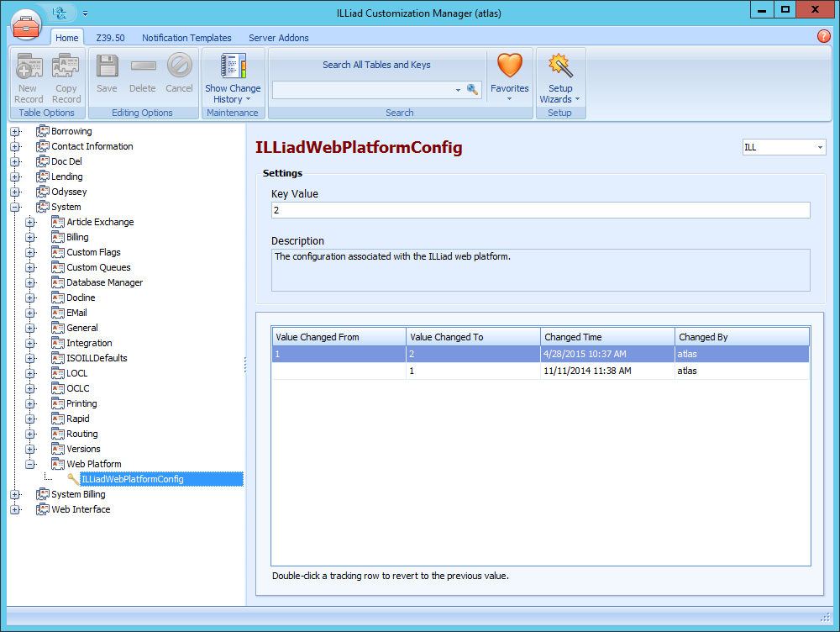Open the Web Interface tree item

pos(81,509)
